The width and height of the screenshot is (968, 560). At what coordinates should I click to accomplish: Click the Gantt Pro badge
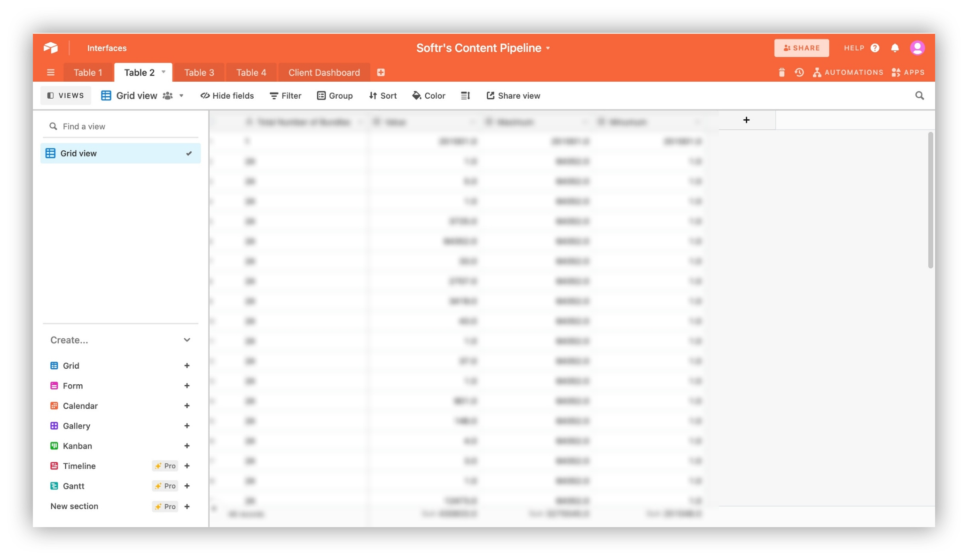[x=165, y=486]
